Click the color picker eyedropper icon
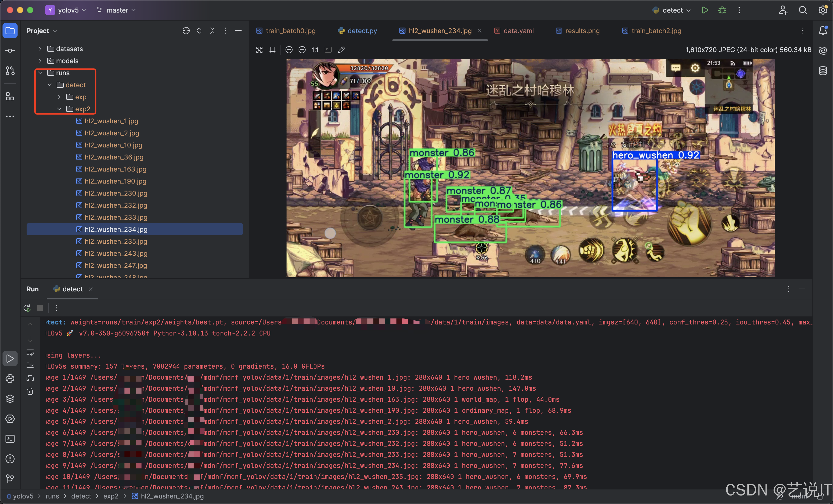The width and height of the screenshot is (833, 504). (x=341, y=50)
